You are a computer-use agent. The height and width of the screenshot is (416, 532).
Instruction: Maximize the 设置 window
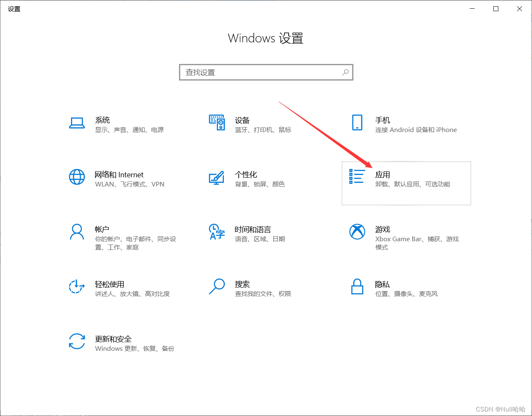tap(496, 9)
